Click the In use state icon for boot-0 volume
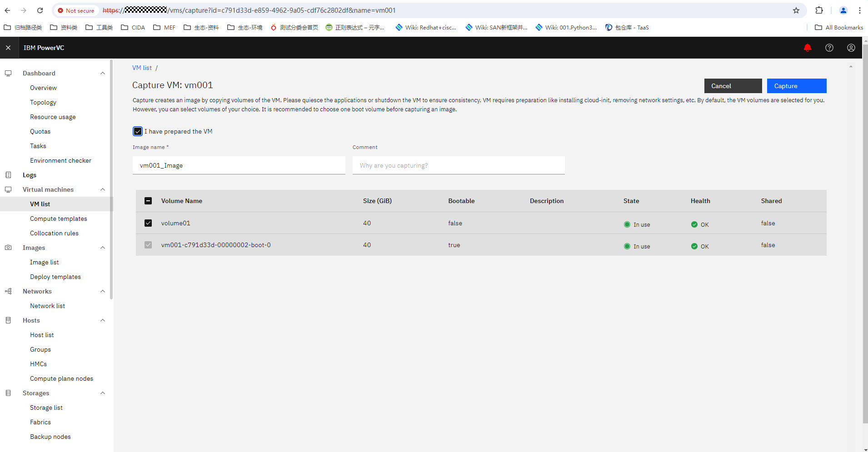Viewport: 868px width, 452px height. (x=627, y=246)
